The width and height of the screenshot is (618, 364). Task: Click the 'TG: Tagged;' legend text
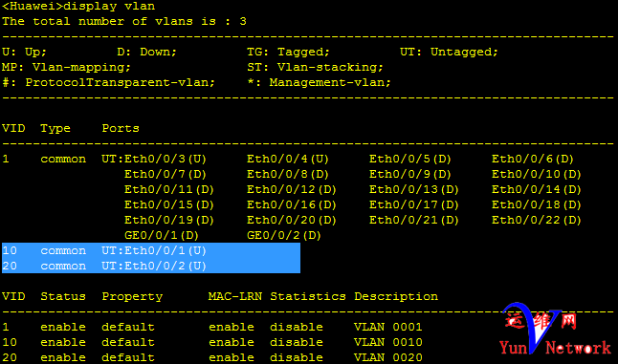288,52
